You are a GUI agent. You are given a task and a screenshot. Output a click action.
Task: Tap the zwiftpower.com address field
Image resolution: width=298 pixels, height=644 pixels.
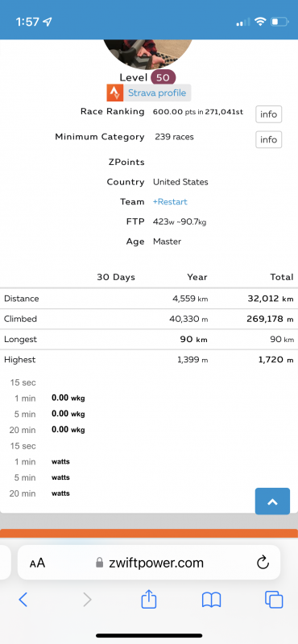coord(149,563)
